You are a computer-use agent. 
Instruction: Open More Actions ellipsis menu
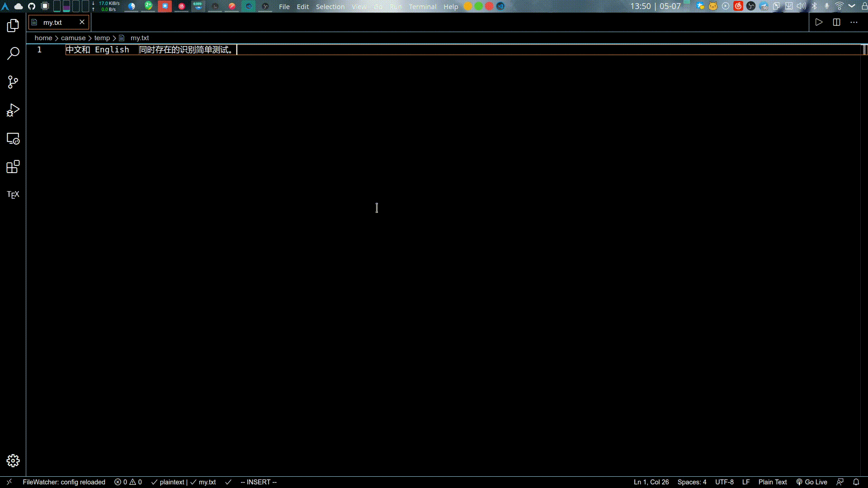(854, 22)
